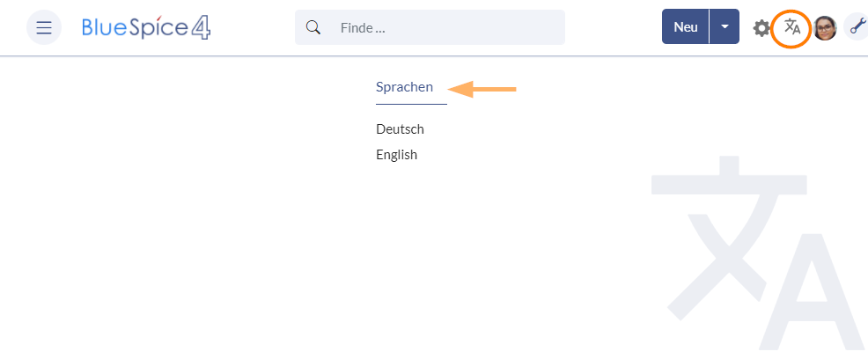Image resolution: width=868 pixels, height=359 pixels.
Task: Open the gear global actions menu
Action: point(761,27)
